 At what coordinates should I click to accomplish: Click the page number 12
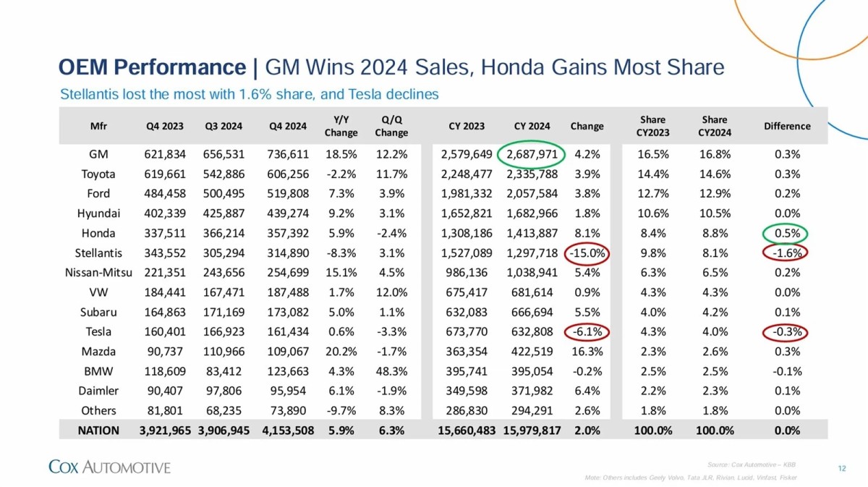841,468
